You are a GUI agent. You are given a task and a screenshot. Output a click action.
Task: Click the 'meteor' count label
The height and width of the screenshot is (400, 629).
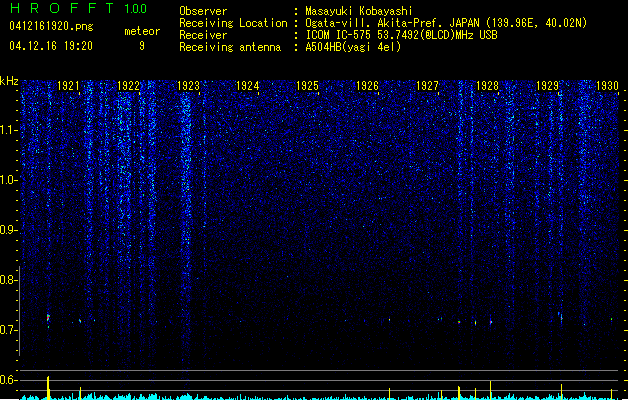[142, 31]
